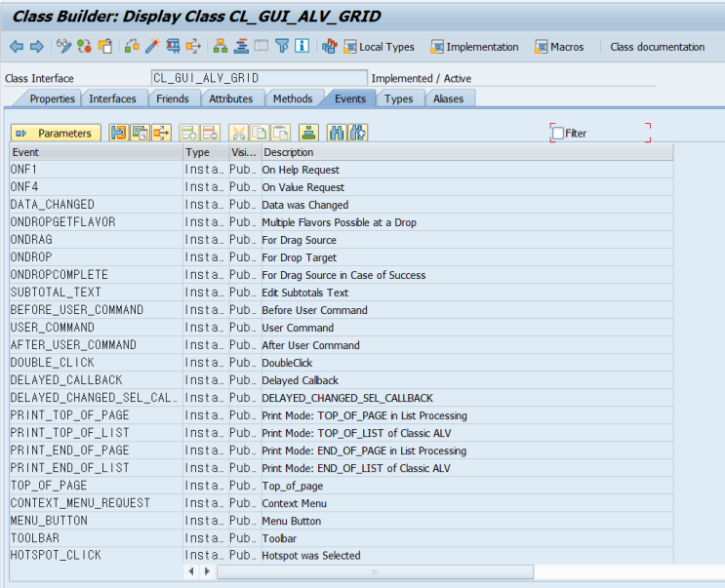Click the table's scroll left arrow
The width and height of the screenshot is (725, 588).
(x=191, y=571)
